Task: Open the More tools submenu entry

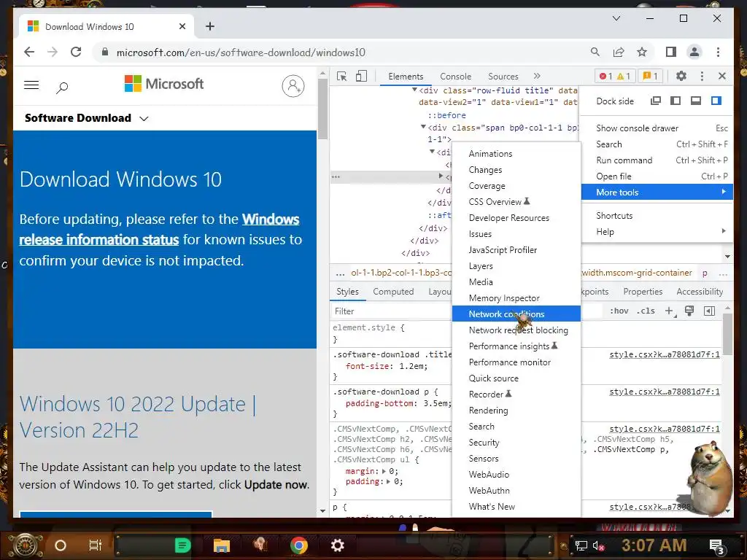Action: pos(657,192)
